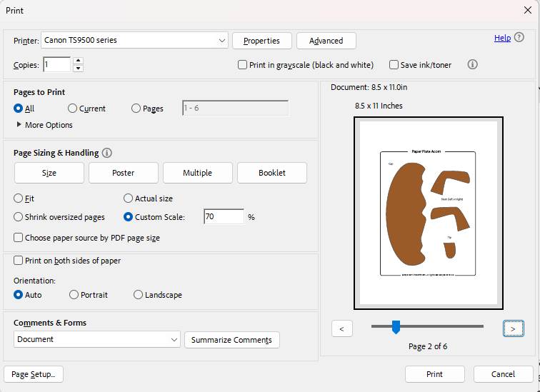Open printer Properties
Viewport: 540px width, 392px height.
click(x=261, y=41)
